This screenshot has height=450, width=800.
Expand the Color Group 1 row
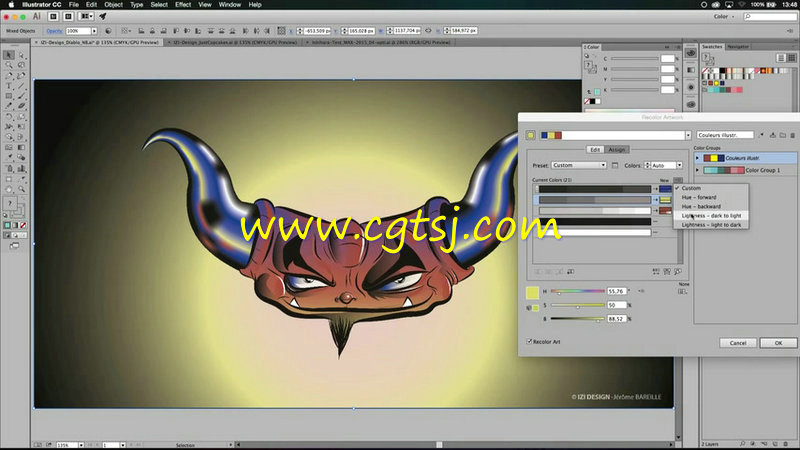pos(697,170)
